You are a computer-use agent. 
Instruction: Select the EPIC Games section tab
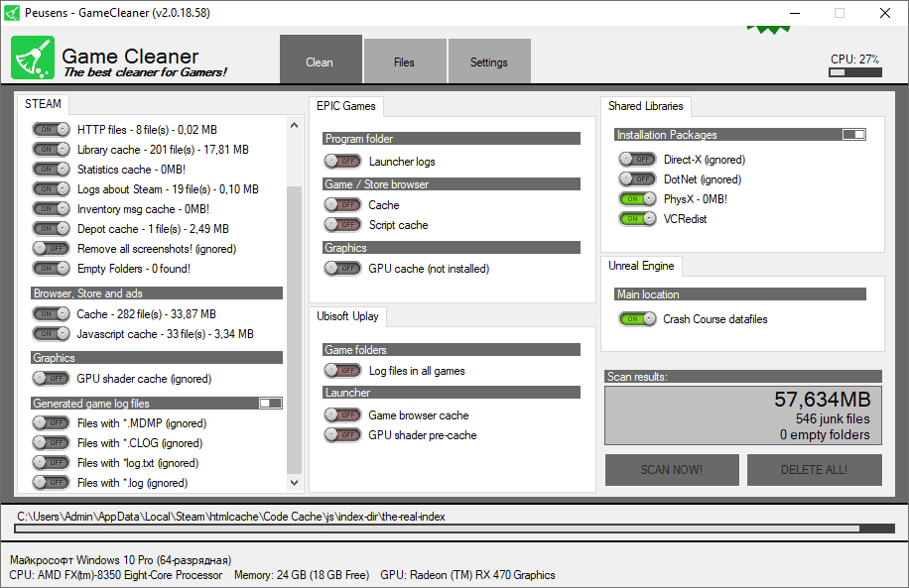(x=346, y=106)
